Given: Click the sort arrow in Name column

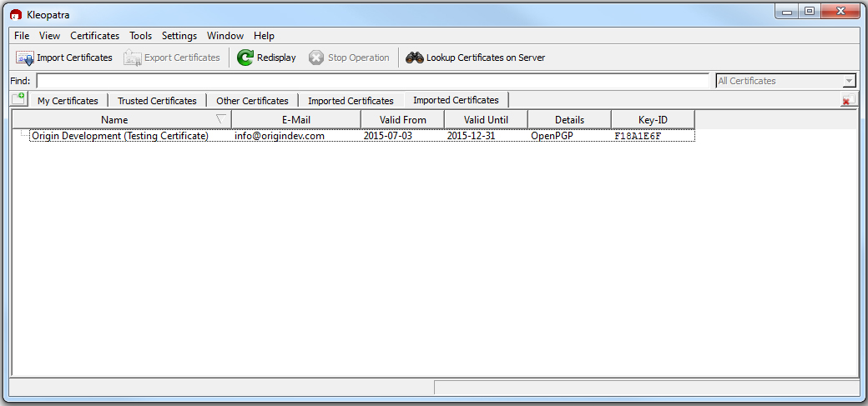Looking at the screenshot, I should point(221,119).
